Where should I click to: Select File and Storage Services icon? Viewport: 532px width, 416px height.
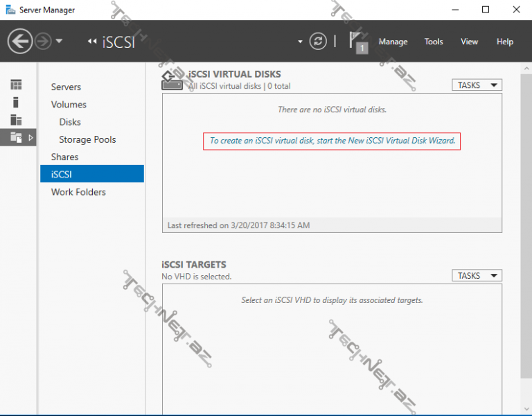click(16, 137)
